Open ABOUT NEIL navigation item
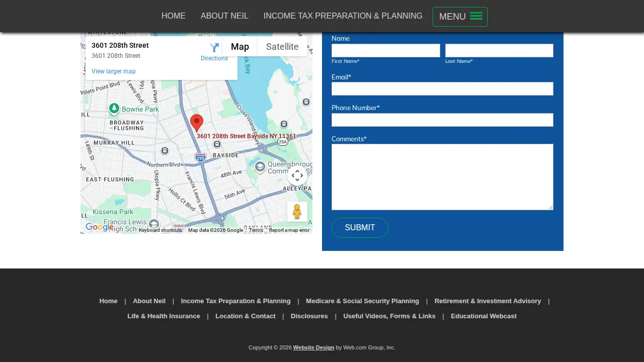Viewport: 644px width, 362px height. click(x=224, y=16)
